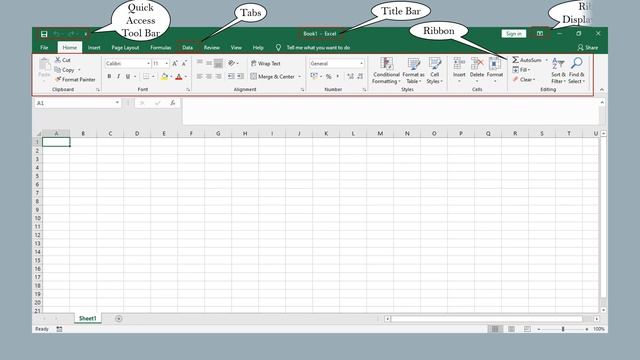This screenshot has width=640, height=360.
Task: Click the Decrease Decimal icon
Action: 360,76
